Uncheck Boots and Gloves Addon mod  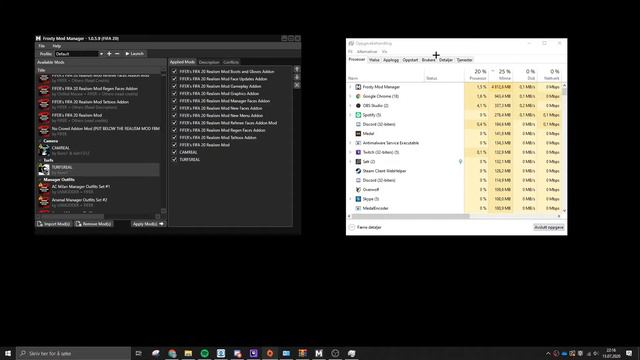(x=174, y=71)
